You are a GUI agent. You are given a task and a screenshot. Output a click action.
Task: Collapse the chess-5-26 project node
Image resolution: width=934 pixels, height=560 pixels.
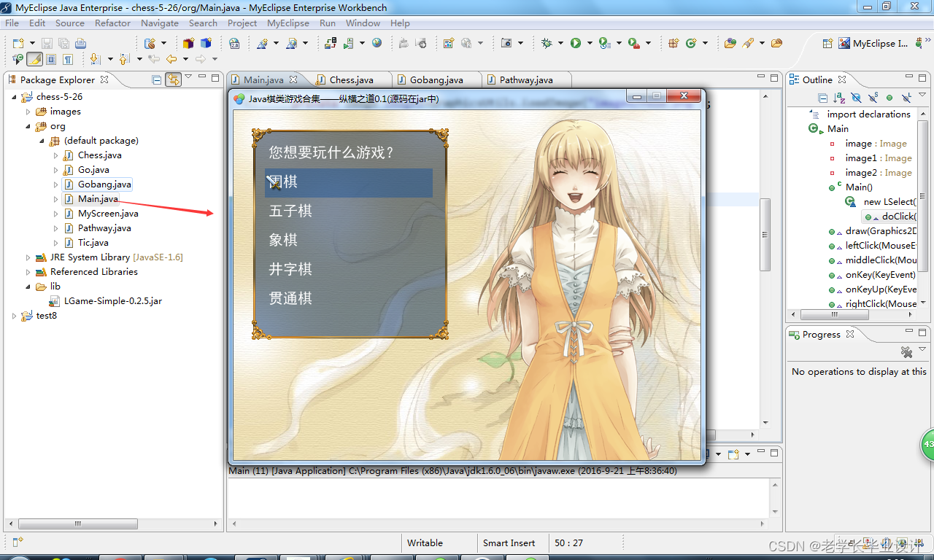pyautogui.click(x=14, y=97)
